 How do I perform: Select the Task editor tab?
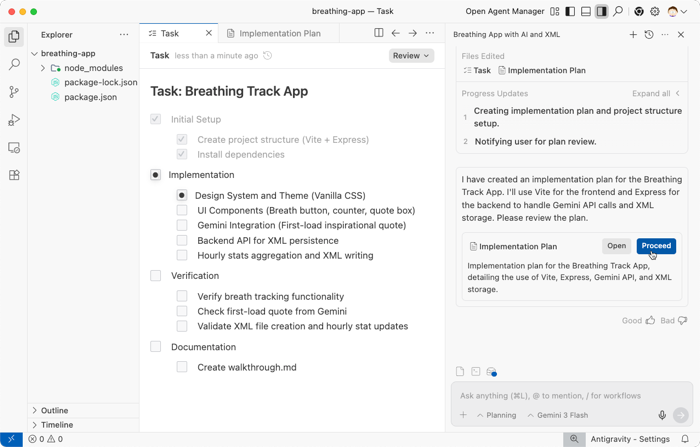click(170, 33)
